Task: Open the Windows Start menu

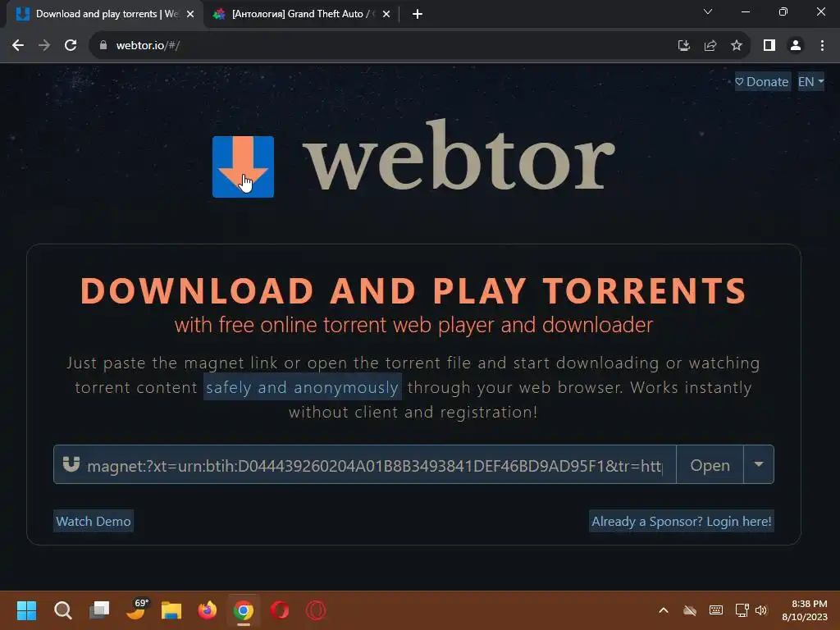Action: tap(26, 610)
